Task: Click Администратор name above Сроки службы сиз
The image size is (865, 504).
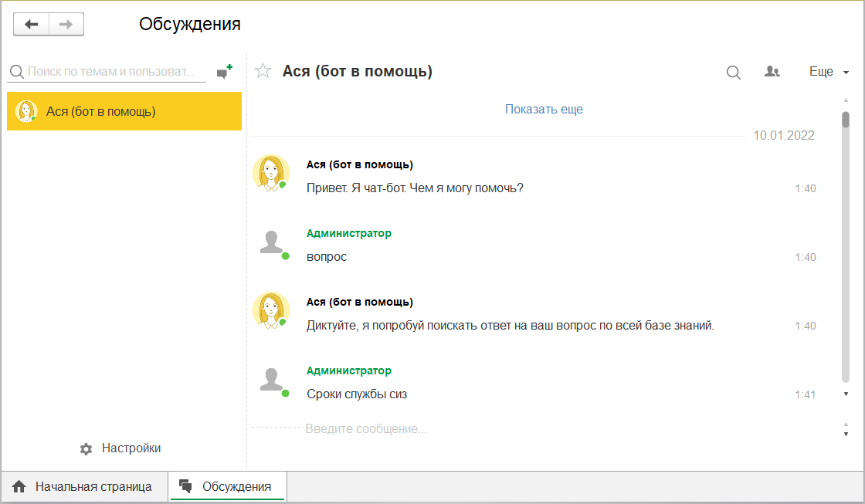Action: point(349,370)
